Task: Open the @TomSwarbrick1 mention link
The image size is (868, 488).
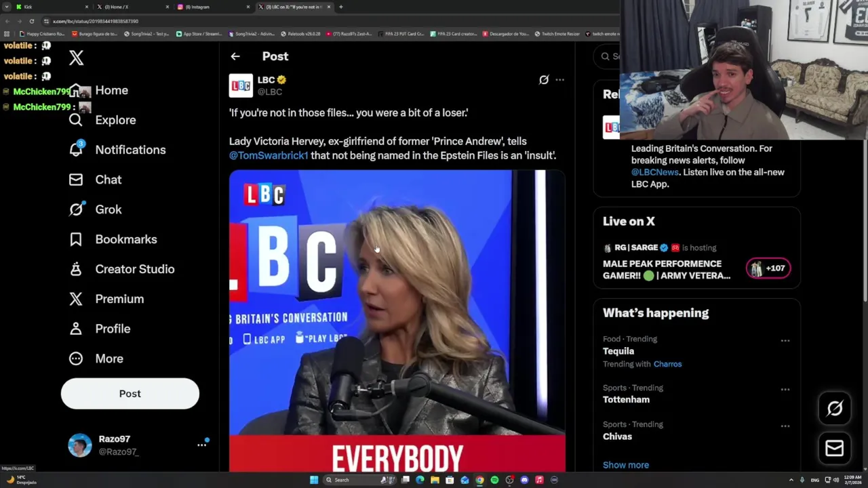Action: pos(269,155)
